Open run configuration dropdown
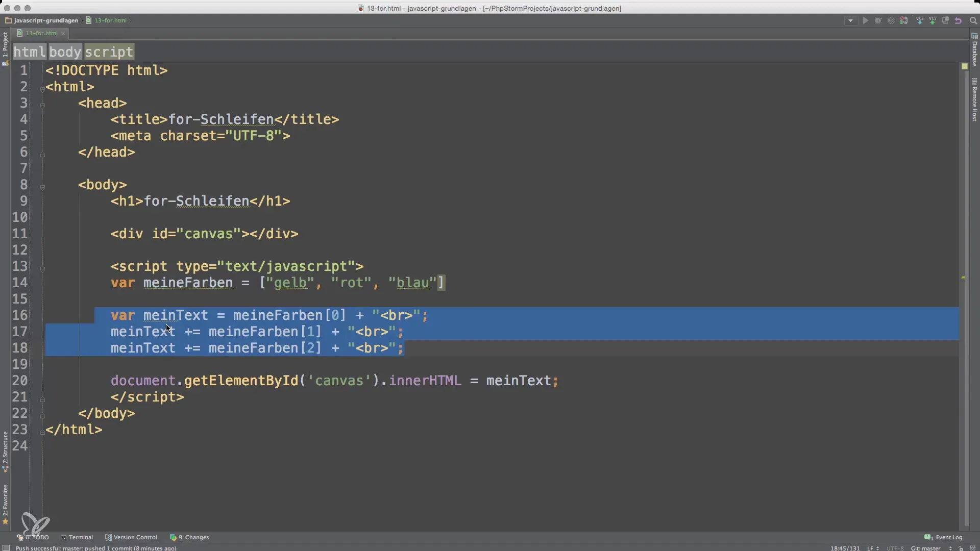Image resolution: width=980 pixels, height=551 pixels. [x=850, y=21]
